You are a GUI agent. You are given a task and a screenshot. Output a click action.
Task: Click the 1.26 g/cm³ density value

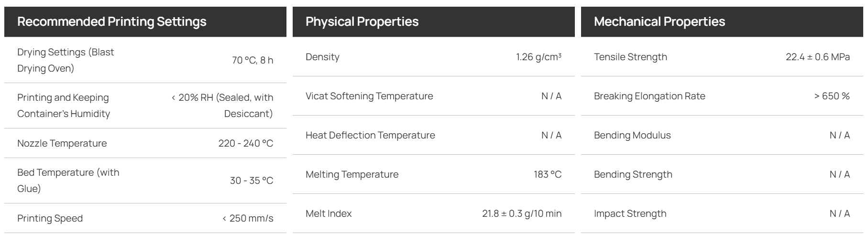tap(538, 57)
